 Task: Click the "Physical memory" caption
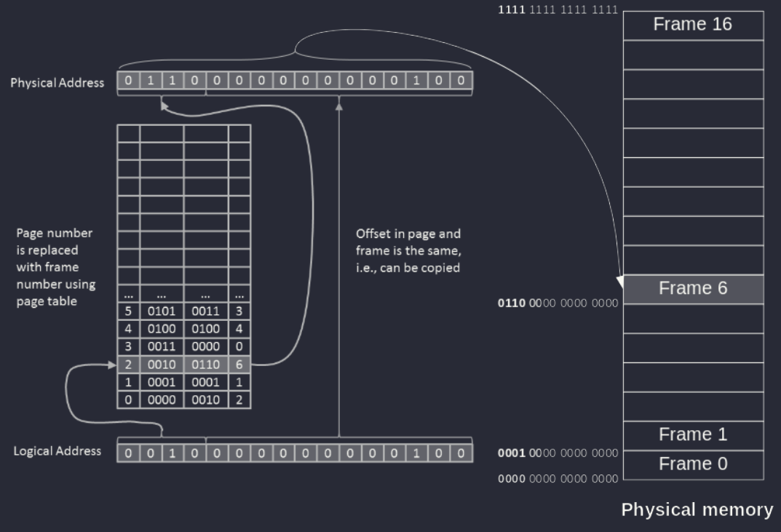pyautogui.click(x=697, y=510)
